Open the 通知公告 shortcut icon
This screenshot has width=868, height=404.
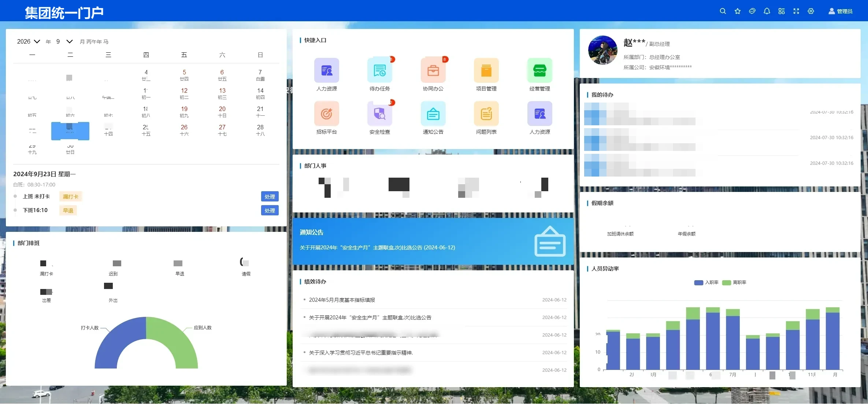(433, 114)
